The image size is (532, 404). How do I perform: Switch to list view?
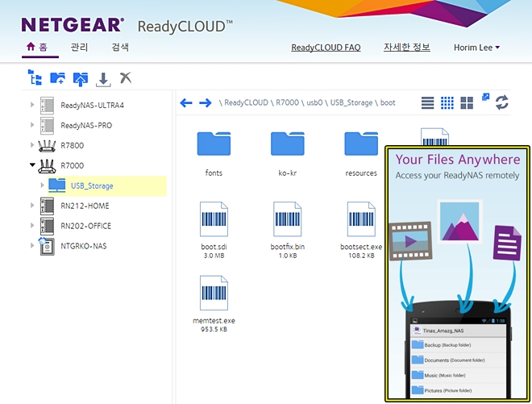pos(427,102)
